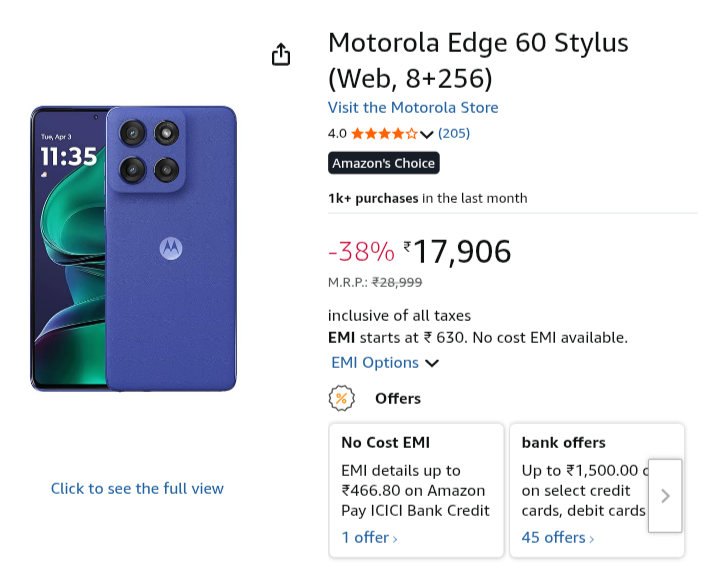Image resolution: width=720 pixels, height=571 pixels.
Task: Open the rating breakdown dropdown arrow
Action: point(427,134)
